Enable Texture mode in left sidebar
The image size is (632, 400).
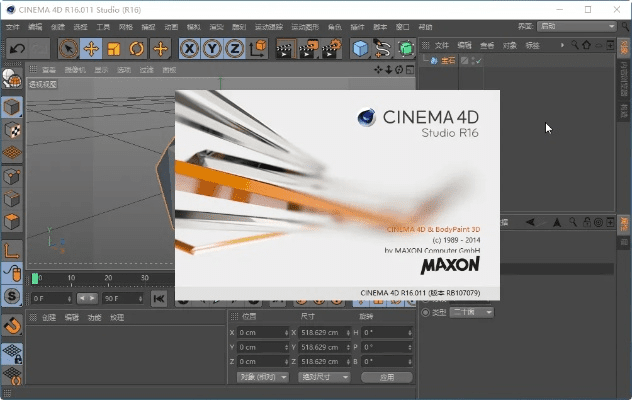tap(12, 130)
